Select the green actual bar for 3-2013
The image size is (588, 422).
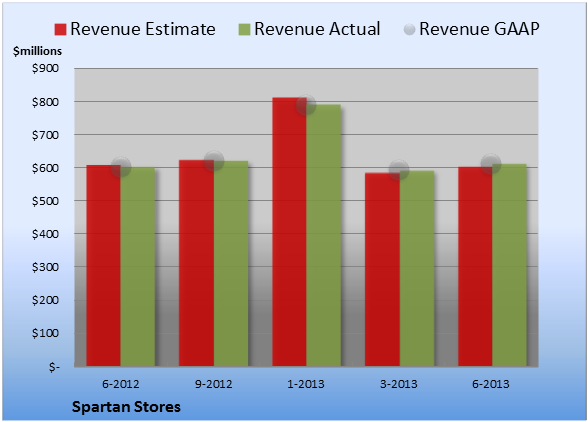(417, 269)
